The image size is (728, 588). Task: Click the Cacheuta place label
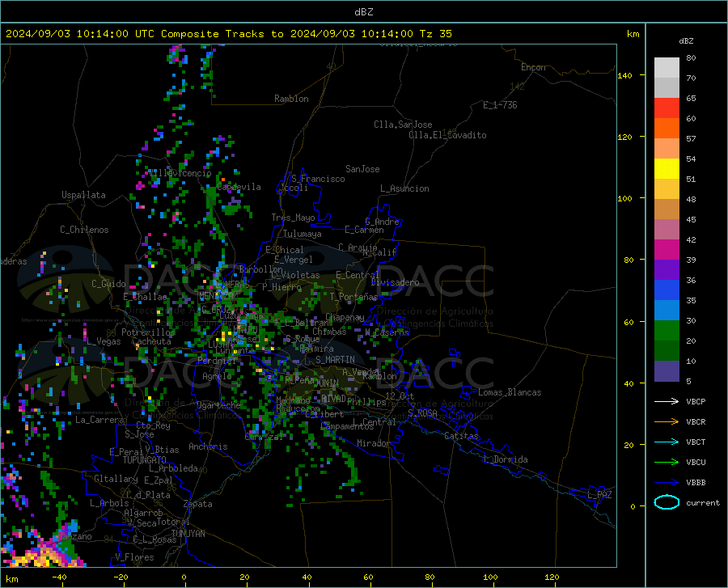click(151, 341)
